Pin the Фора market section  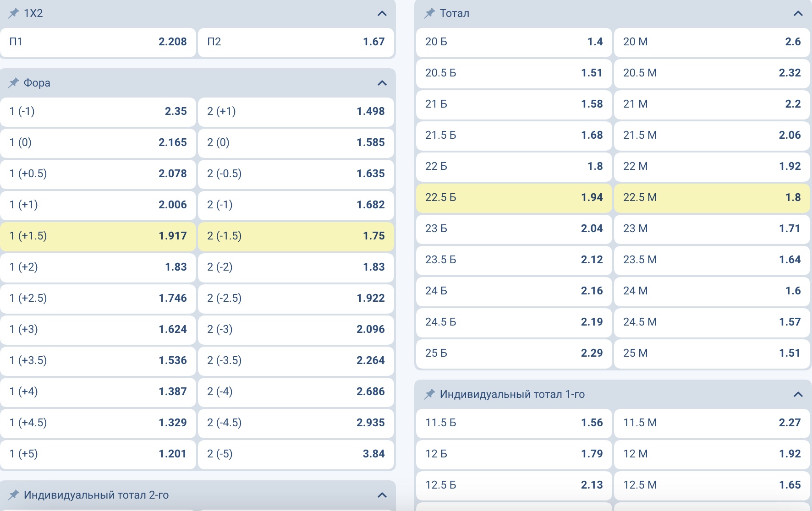click(x=13, y=83)
